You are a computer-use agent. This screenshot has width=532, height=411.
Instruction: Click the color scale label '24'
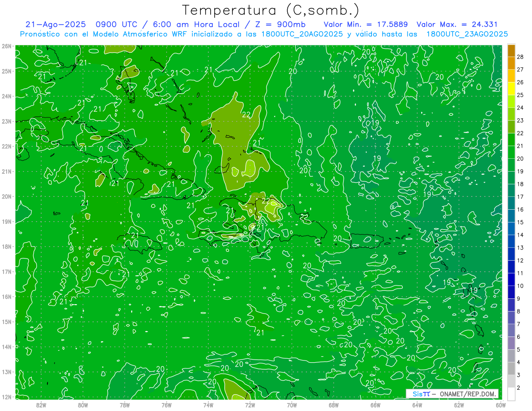520,107
